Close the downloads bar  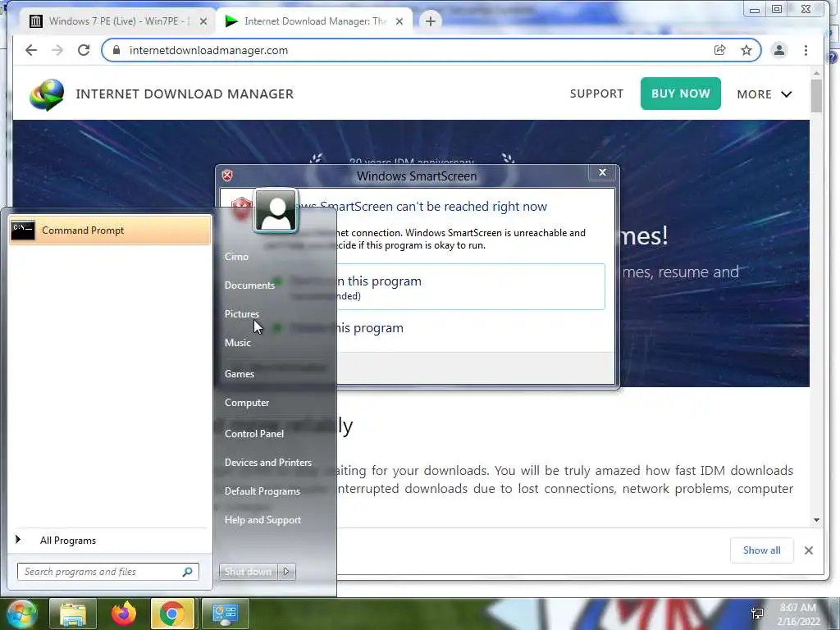click(808, 550)
